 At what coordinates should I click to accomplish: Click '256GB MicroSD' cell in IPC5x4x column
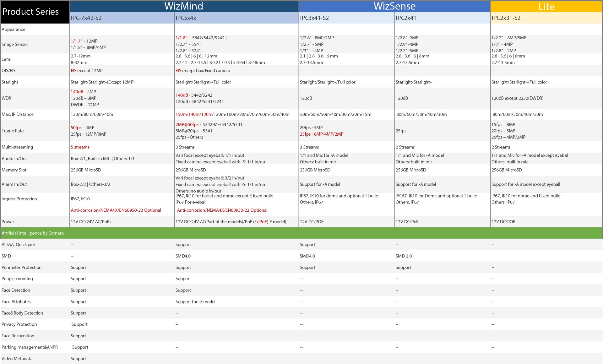[x=191, y=170]
